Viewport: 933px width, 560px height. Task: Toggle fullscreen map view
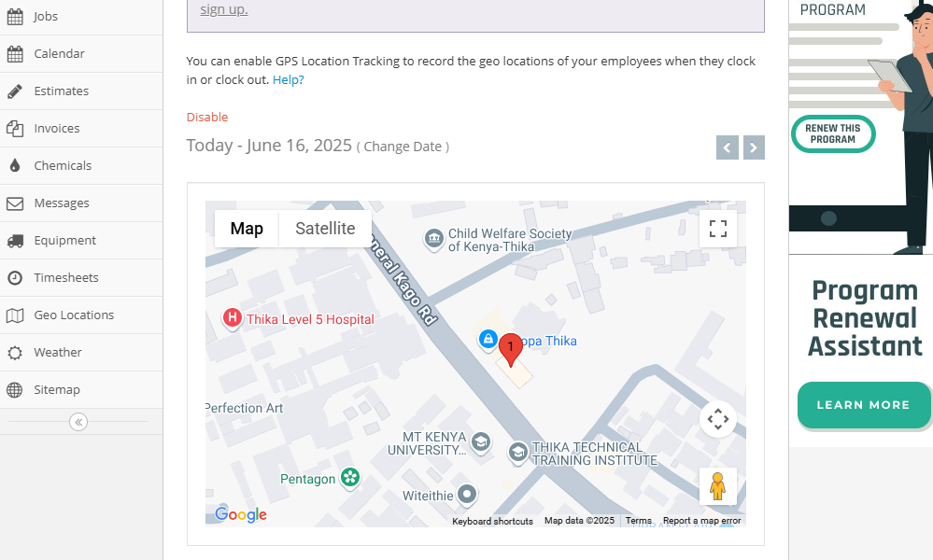(x=718, y=229)
